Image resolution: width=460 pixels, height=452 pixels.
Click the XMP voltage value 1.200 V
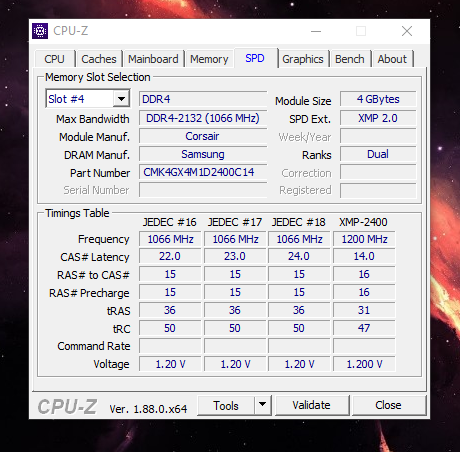364,364
